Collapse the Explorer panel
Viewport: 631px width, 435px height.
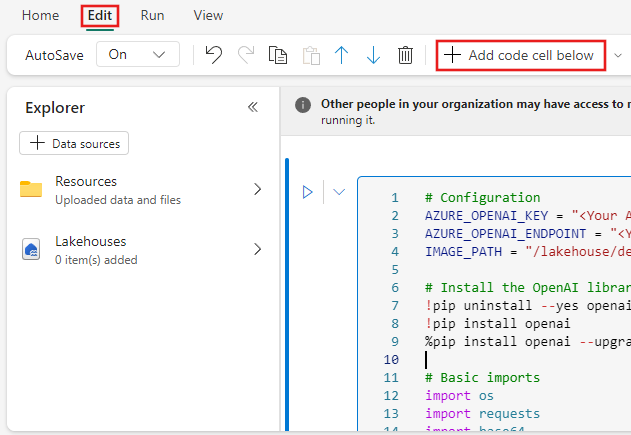click(253, 107)
